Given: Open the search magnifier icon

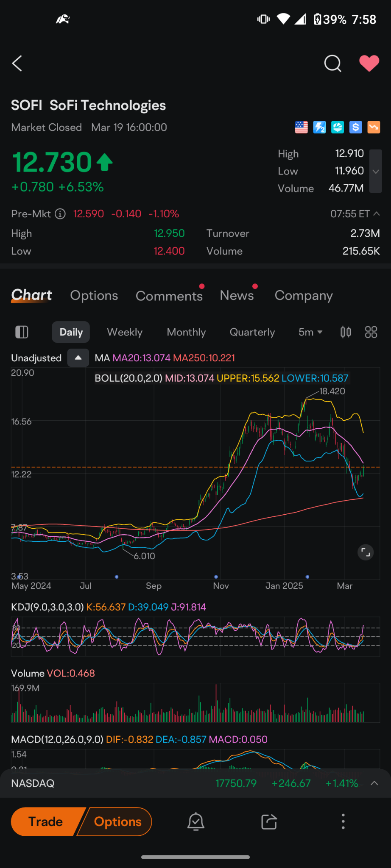Looking at the screenshot, I should click(332, 64).
